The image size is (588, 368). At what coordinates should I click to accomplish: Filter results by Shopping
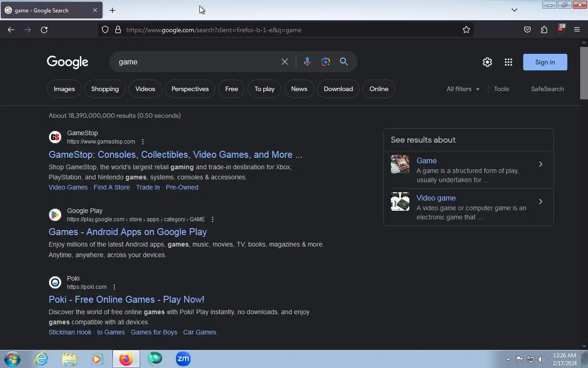[105, 89]
